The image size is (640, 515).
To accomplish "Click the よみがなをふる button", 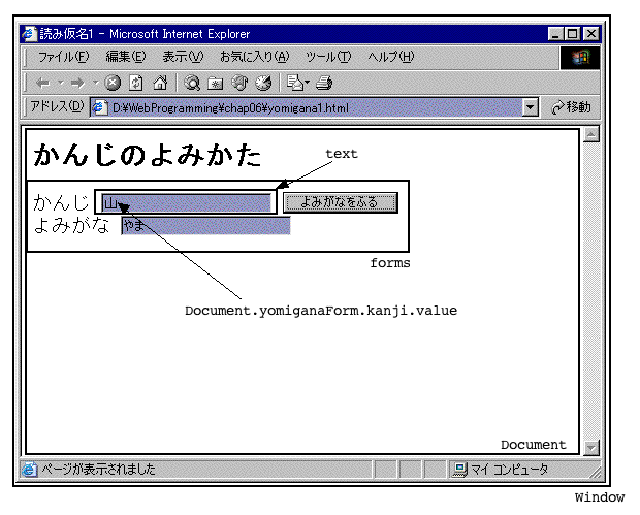I will point(340,202).
